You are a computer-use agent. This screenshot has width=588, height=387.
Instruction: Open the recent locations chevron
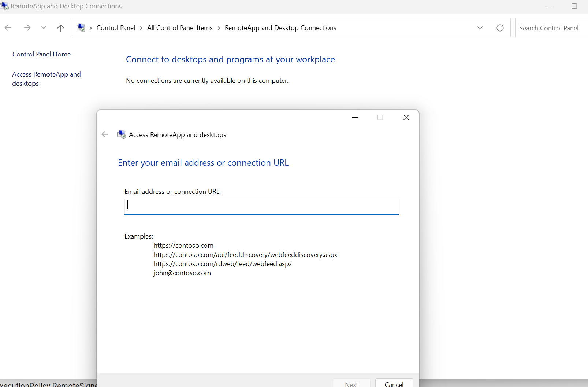[44, 28]
